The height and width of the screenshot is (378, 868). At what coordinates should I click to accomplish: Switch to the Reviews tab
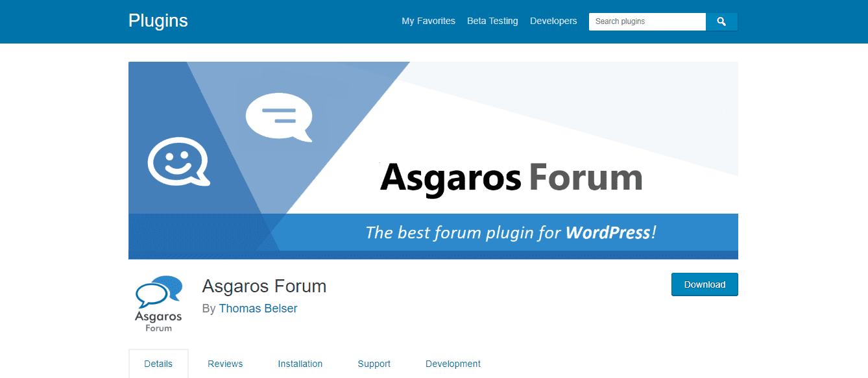pos(225,364)
